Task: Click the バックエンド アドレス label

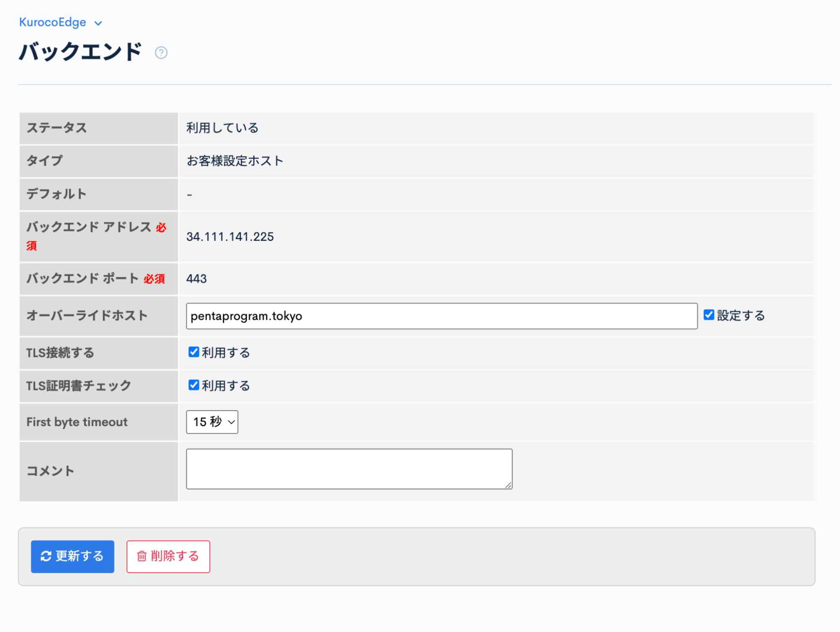Action: [89, 227]
